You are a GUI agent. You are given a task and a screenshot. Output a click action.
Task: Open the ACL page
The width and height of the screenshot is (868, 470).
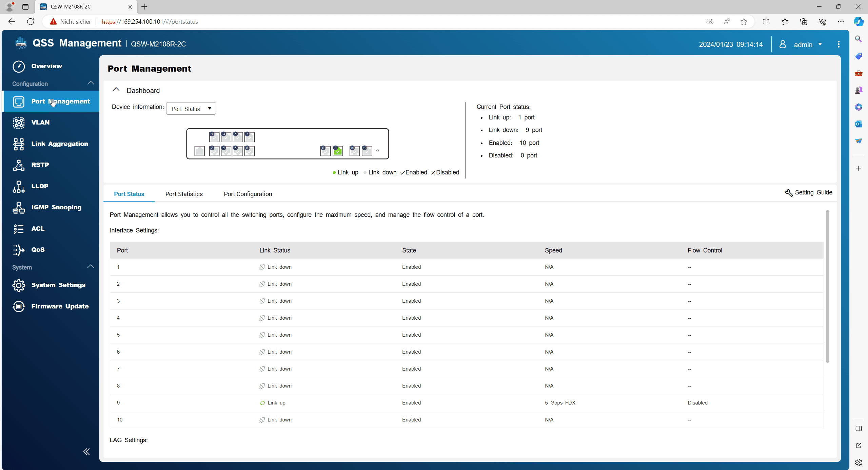(x=38, y=229)
